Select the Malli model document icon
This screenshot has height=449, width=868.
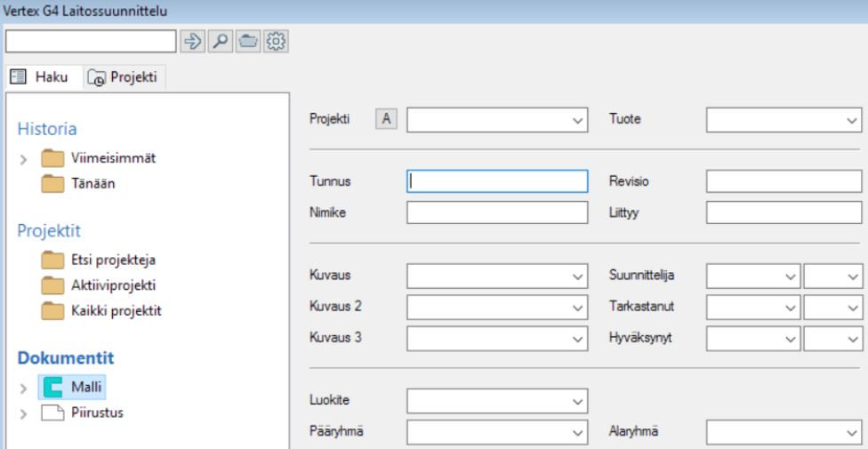click(52, 387)
